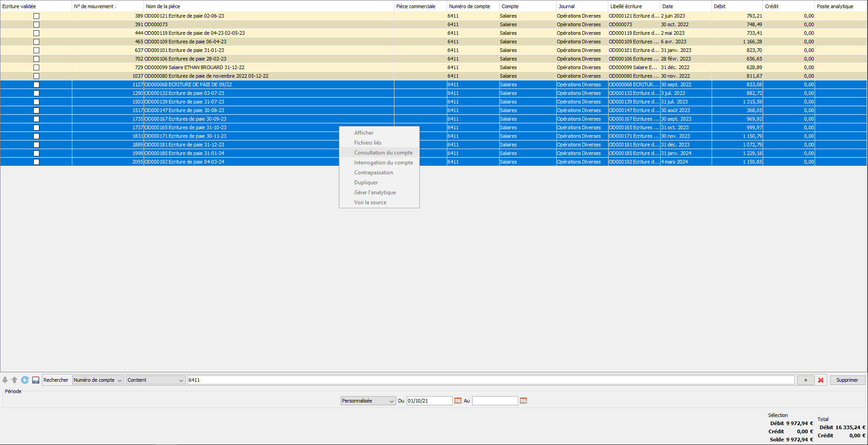
Task: Expand the Contient operator dropdown
Action: pyautogui.click(x=155, y=380)
